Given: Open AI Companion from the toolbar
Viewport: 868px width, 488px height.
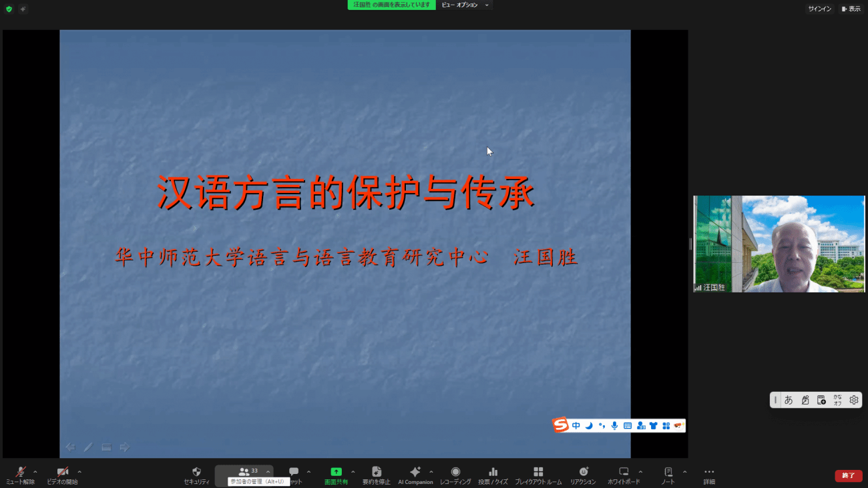Looking at the screenshot, I should [415, 474].
